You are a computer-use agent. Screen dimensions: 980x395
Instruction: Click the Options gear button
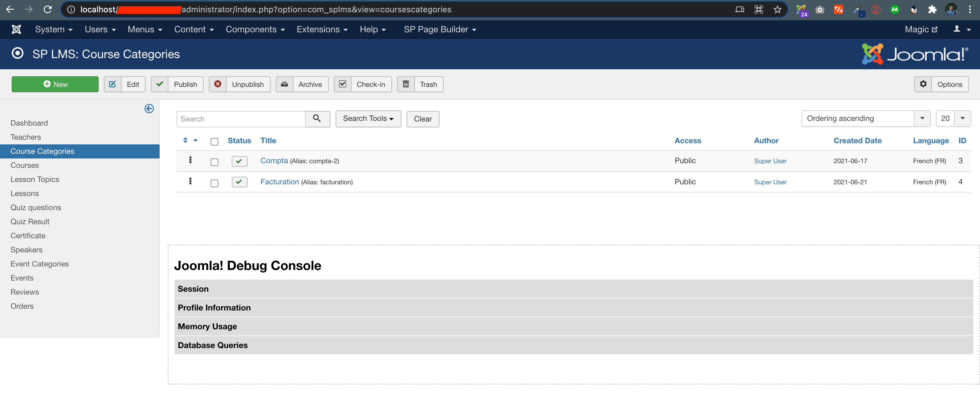pyautogui.click(x=941, y=84)
